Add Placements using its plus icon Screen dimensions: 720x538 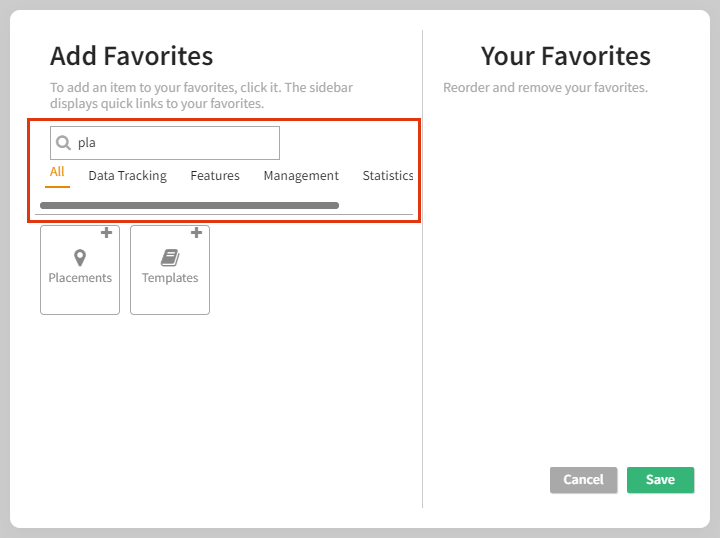coord(106,233)
